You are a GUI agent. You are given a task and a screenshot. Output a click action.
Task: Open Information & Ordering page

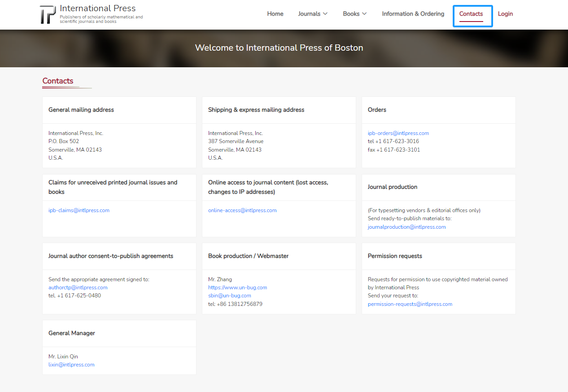[413, 14]
